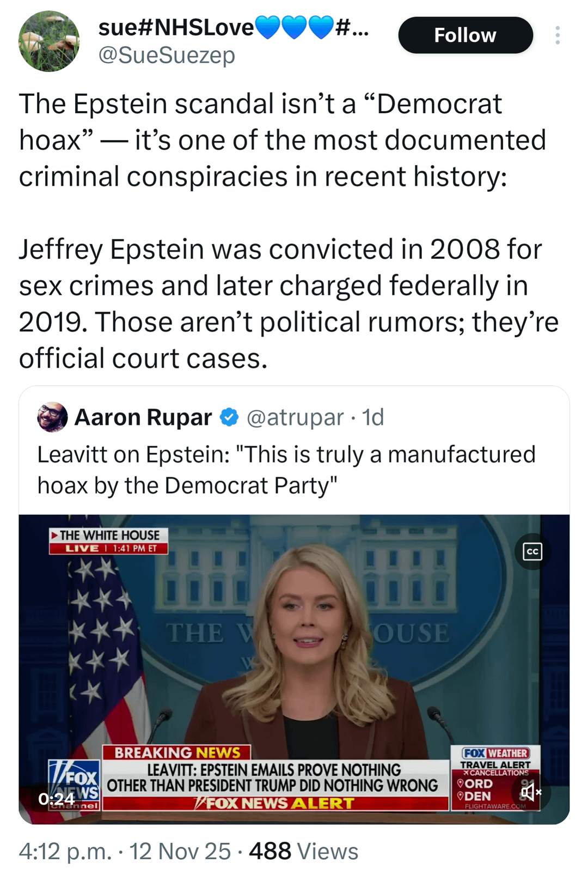588x869 pixels.
Task: Open the @SueSuezep handle link
Action: click(x=167, y=56)
